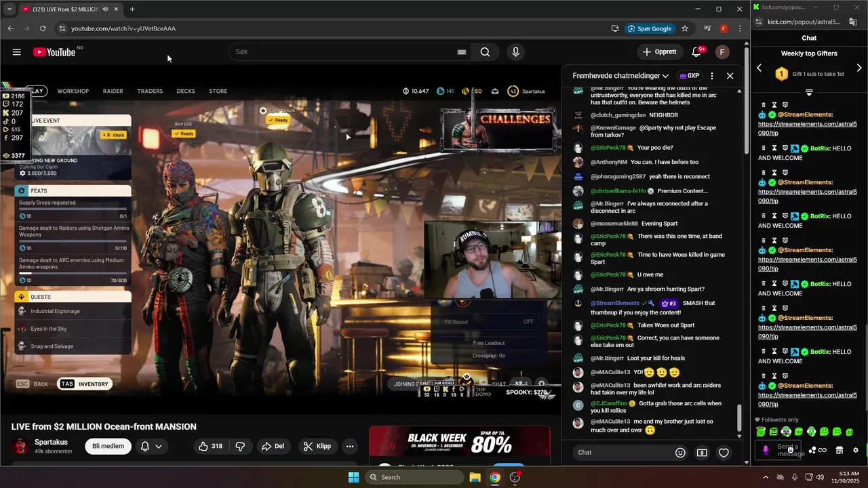Share the video via Del button

[x=273, y=446]
